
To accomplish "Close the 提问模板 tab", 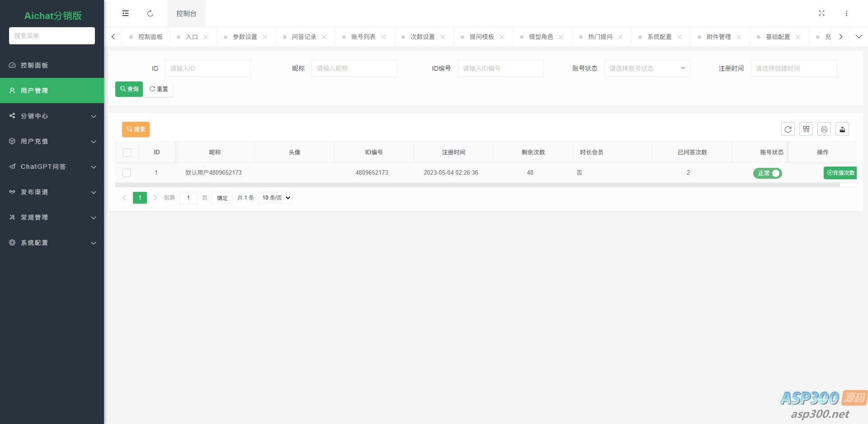I will pyautogui.click(x=502, y=37).
